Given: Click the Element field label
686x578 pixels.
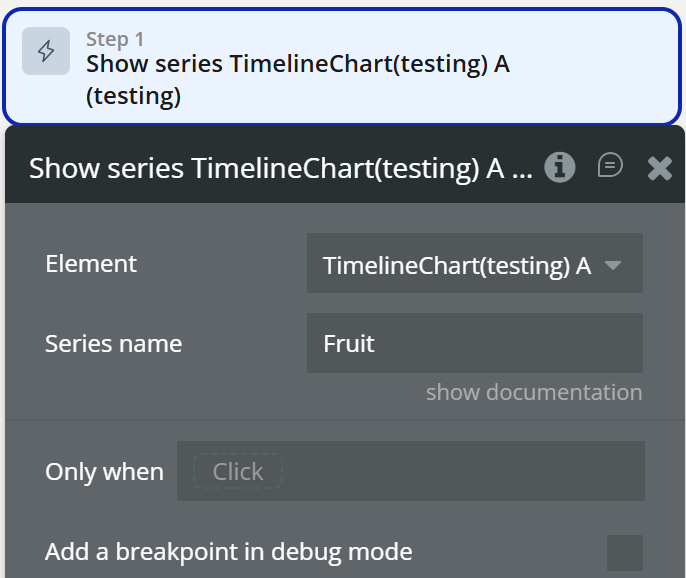Looking at the screenshot, I should coord(91,264).
